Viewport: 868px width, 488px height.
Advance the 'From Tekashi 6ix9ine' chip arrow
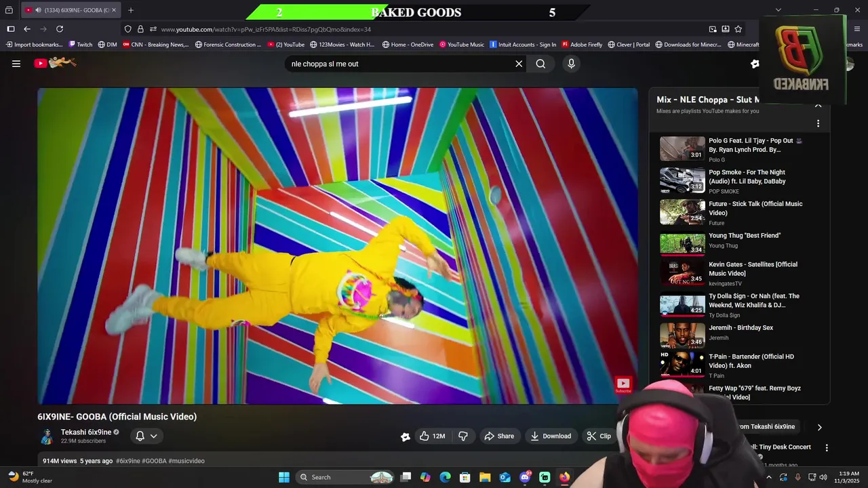click(819, 427)
